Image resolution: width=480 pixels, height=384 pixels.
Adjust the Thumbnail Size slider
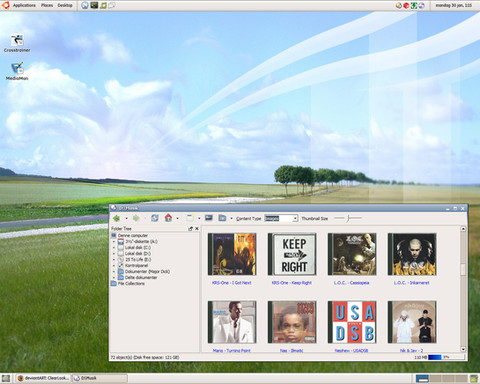[x=348, y=218]
